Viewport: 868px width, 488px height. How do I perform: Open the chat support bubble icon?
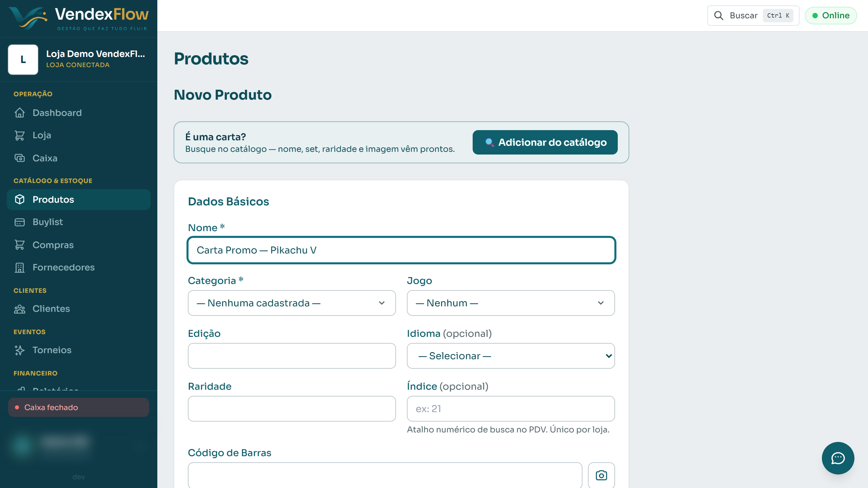(838, 458)
